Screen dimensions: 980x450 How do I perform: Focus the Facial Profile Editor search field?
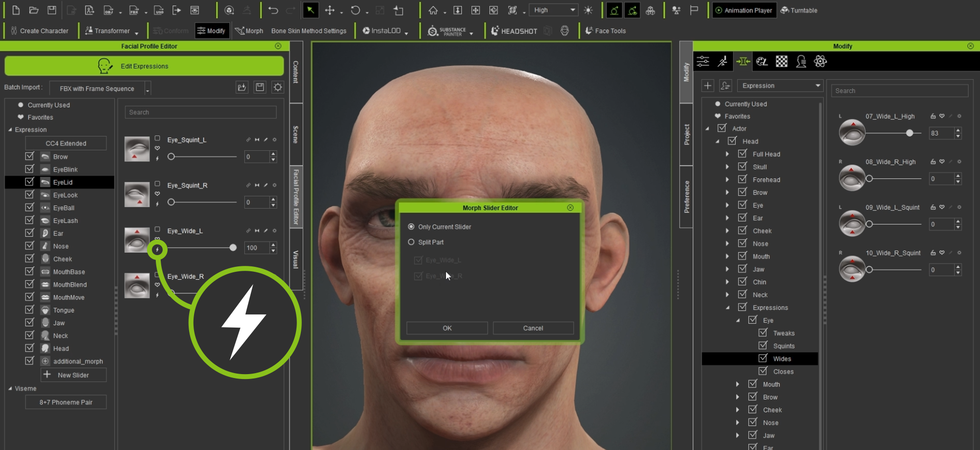[x=200, y=112]
